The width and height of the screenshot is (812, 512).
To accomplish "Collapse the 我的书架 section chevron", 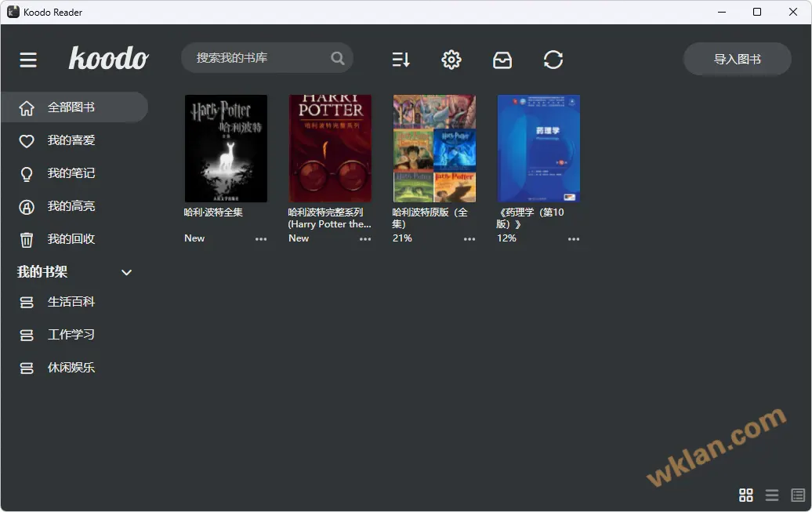I will [126, 273].
